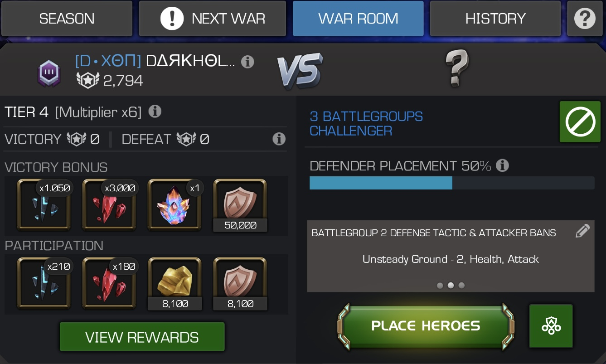
Task: Select the purple alliance tier badge
Action: click(48, 73)
